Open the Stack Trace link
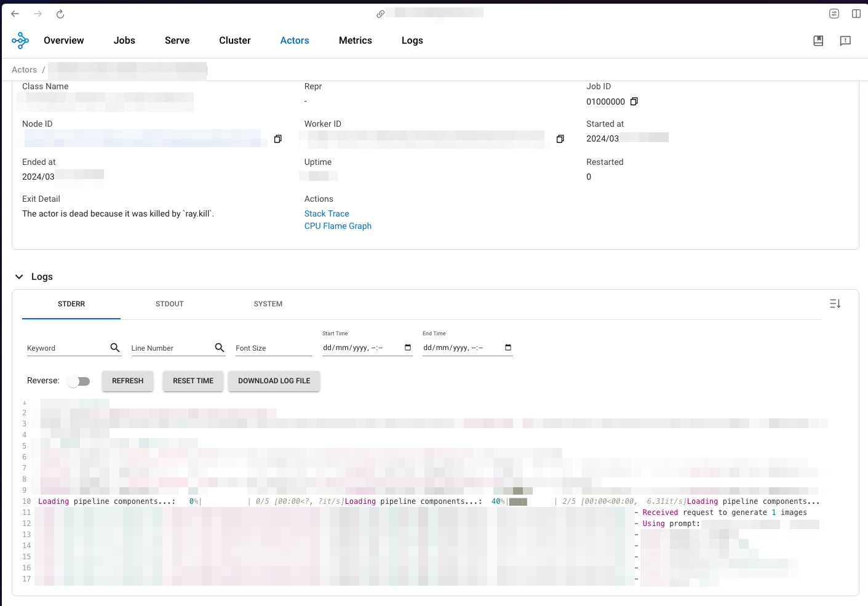Screen dimensions: 868x606 pyautogui.click(x=327, y=213)
